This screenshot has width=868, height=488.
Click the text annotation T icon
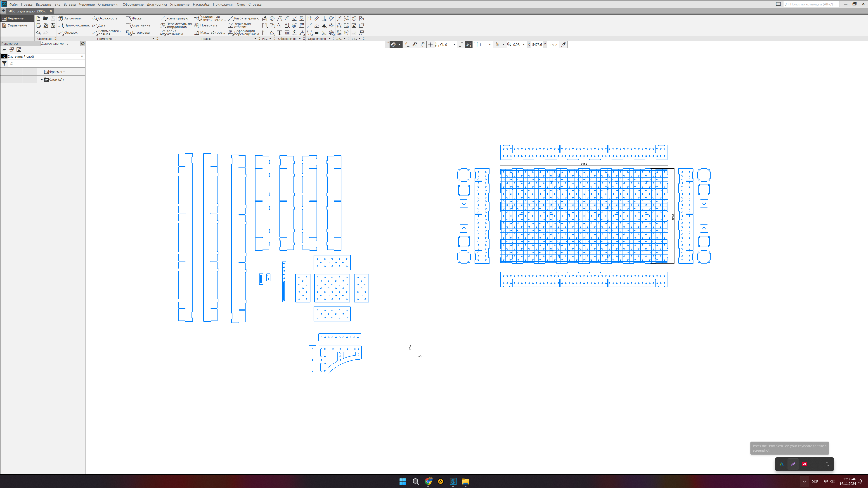click(279, 33)
